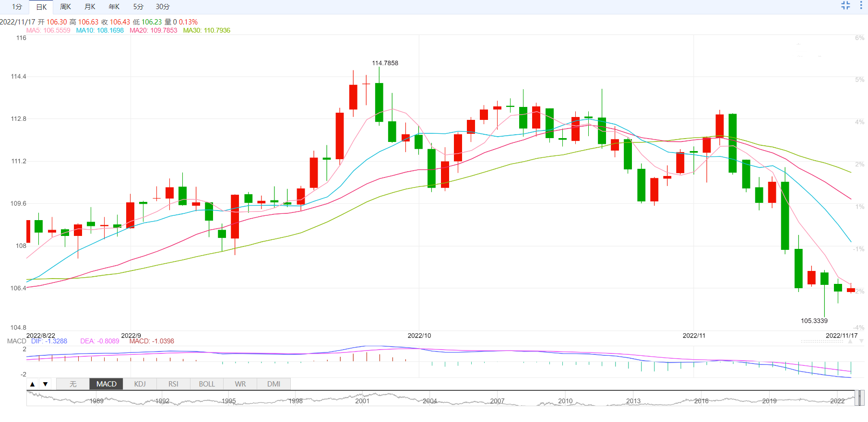The height and width of the screenshot is (422, 868).
Task: Click the MA20: 109.7853 legend label
Action: (x=154, y=30)
